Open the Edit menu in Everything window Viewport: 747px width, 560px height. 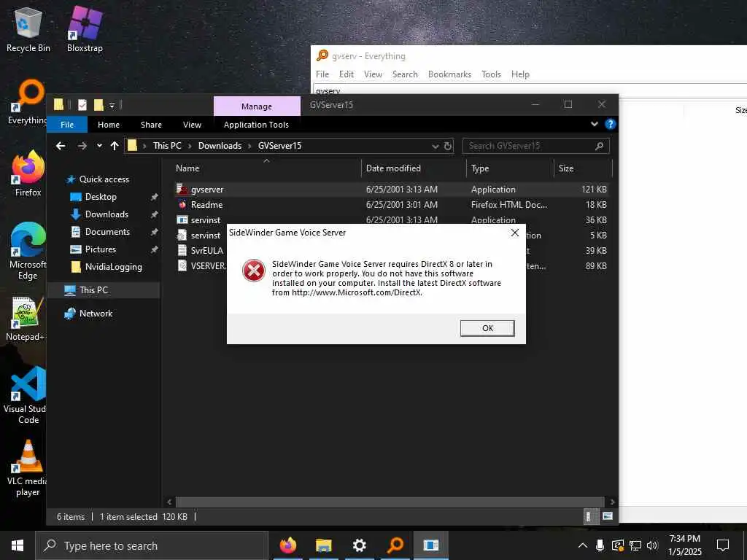[x=347, y=74]
